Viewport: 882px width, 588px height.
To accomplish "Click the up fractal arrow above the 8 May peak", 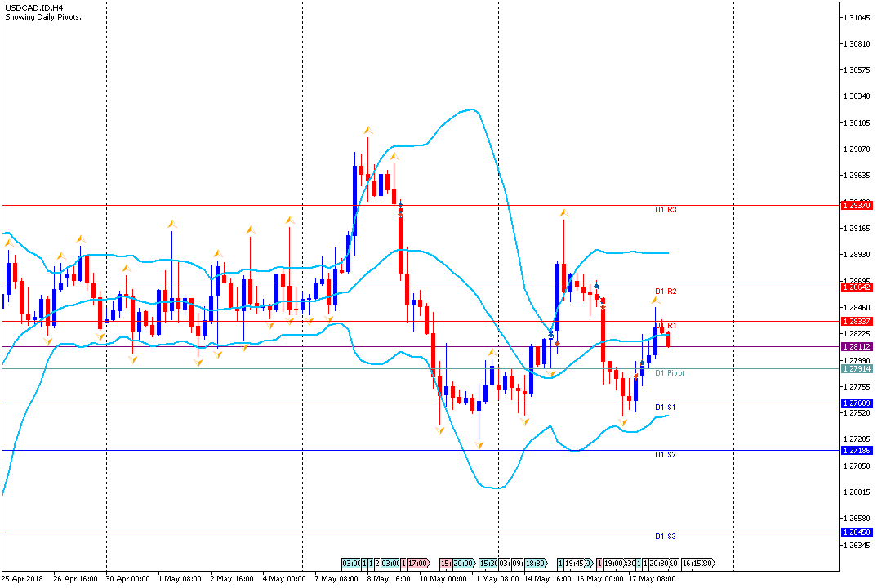I will click(x=368, y=130).
